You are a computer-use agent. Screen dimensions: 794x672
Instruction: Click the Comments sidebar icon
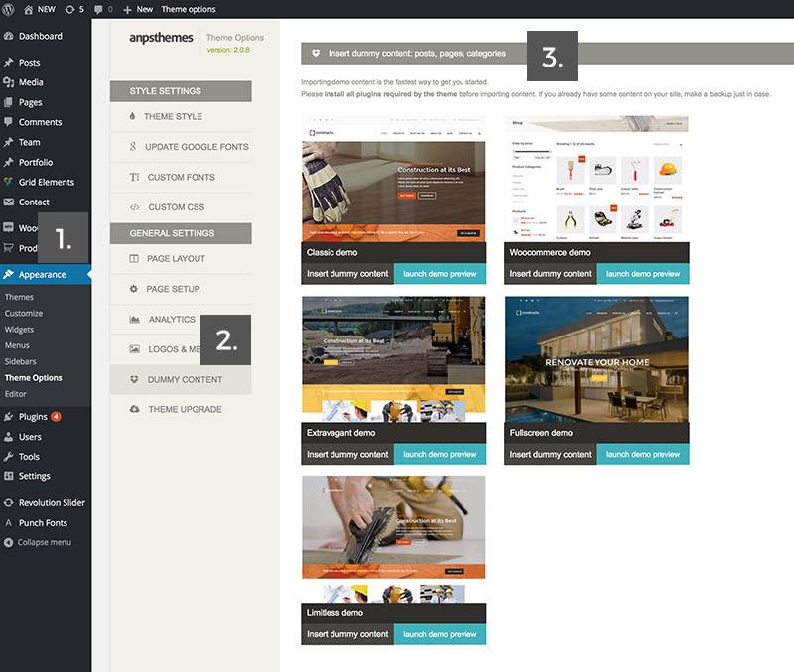pyautogui.click(x=8, y=122)
